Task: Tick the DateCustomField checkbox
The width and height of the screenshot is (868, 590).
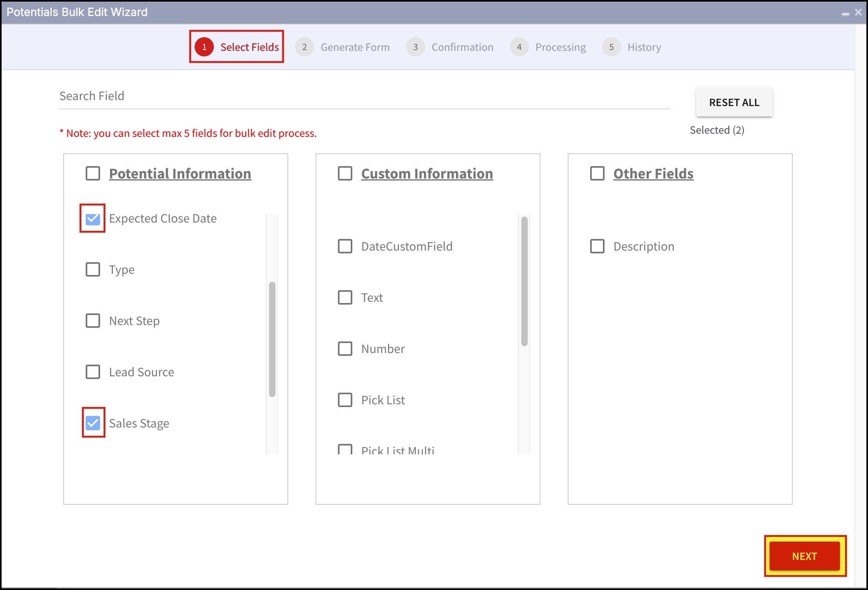Action: 345,246
